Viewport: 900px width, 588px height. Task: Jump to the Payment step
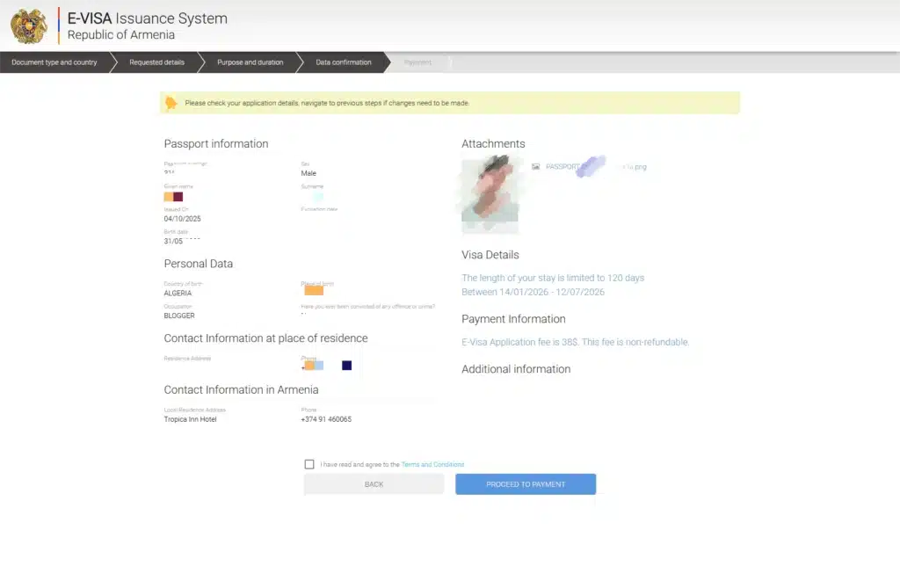click(417, 62)
